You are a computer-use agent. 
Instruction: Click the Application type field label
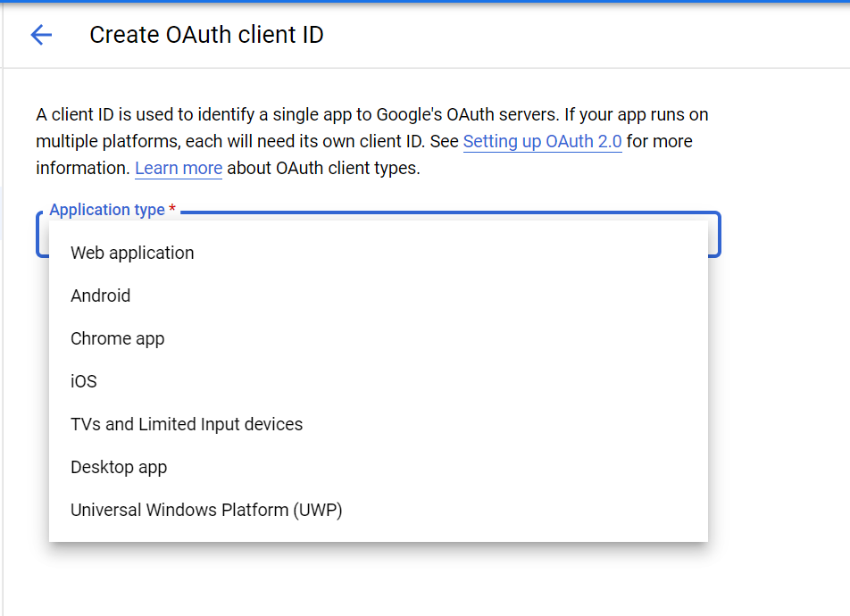112,209
